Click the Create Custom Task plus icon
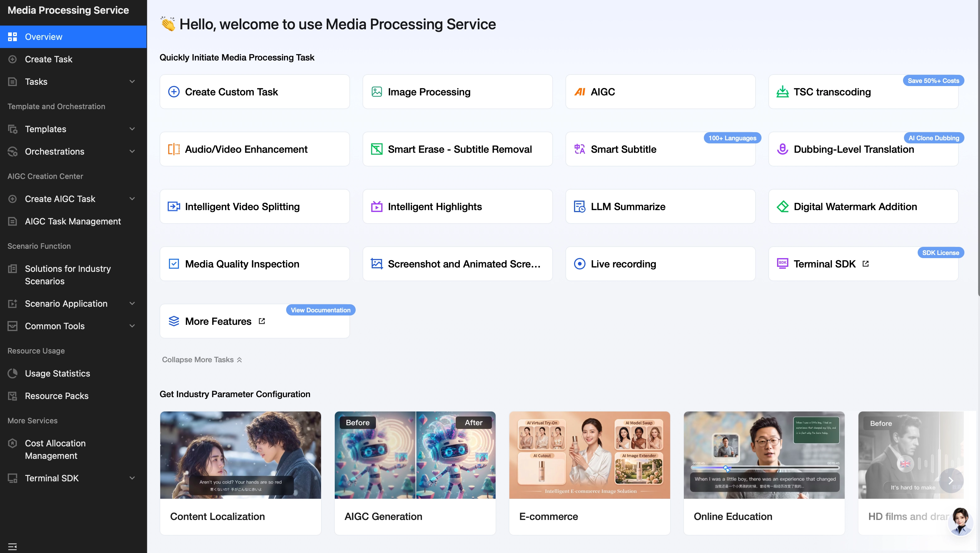This screenshot has height=553, width=980. pos(174,92)
